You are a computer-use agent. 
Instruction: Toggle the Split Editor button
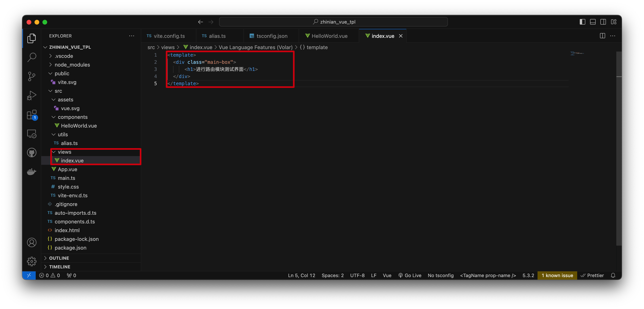[603, 36]
